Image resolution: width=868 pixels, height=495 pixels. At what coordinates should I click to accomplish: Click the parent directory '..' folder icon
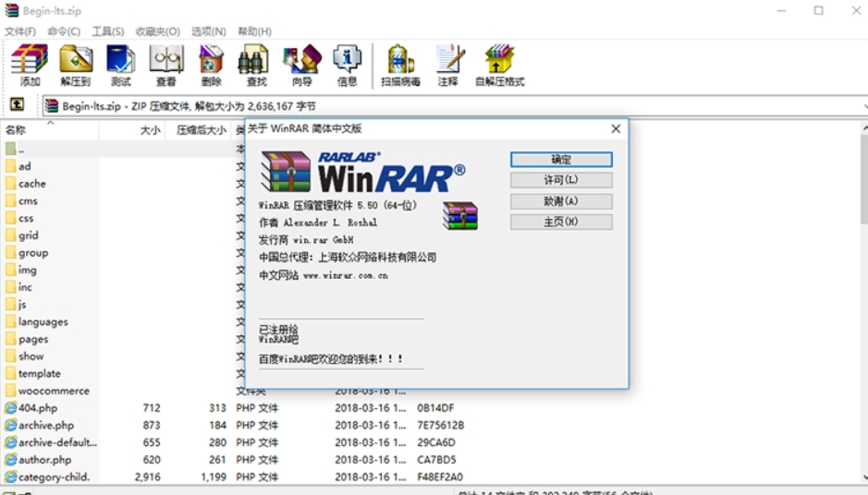[x=11, y=149]
